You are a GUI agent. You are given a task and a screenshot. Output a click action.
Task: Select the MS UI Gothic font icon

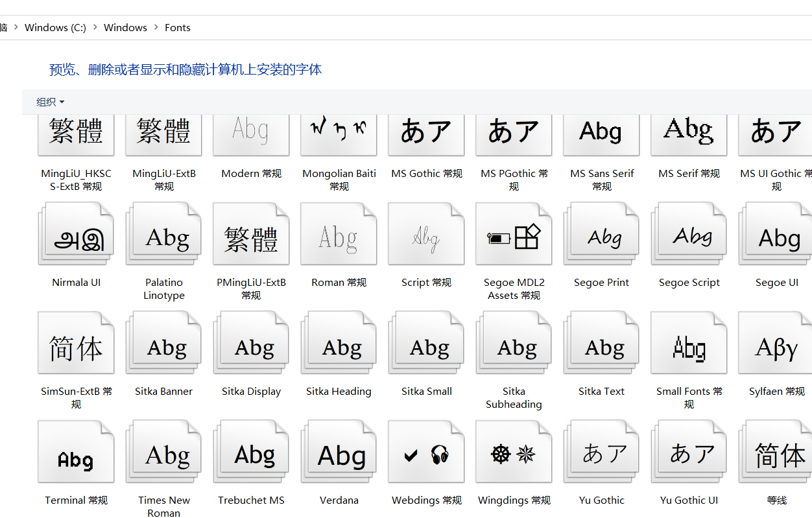click(775, 135)
